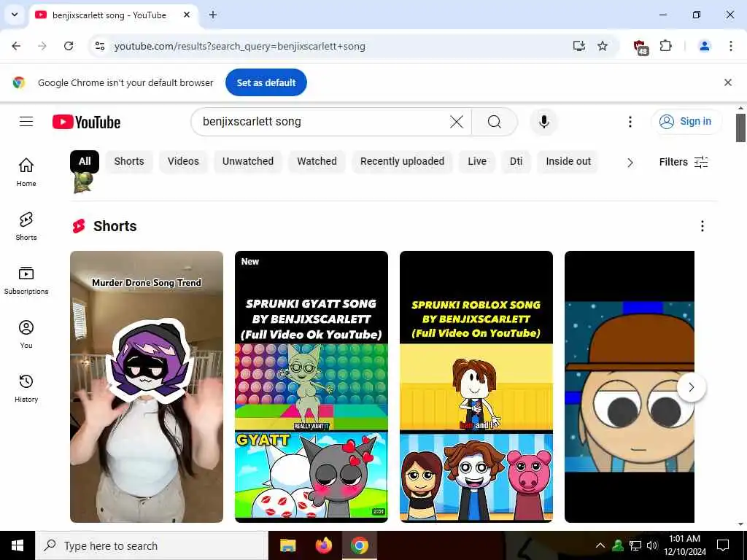
Task: Show more filter chips with the arrow
Action: tap(630, 163)
